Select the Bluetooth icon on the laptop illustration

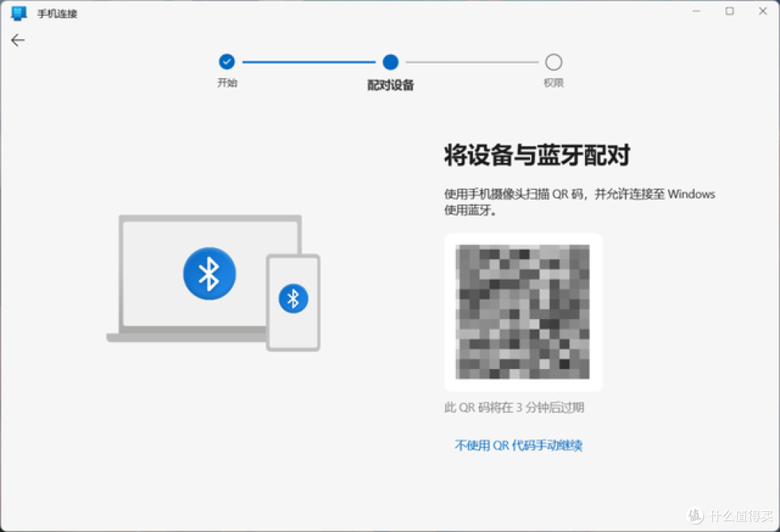click(x=209, y=274)
